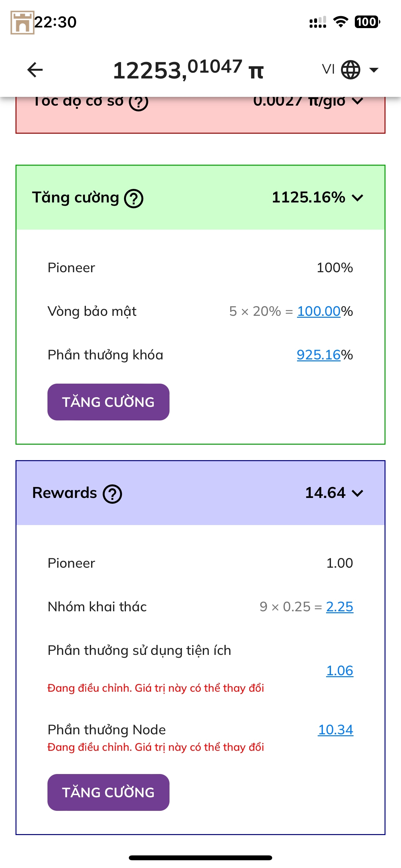401x868 pixels.
Task: Tap the back arrow icon
Action: 35,70
